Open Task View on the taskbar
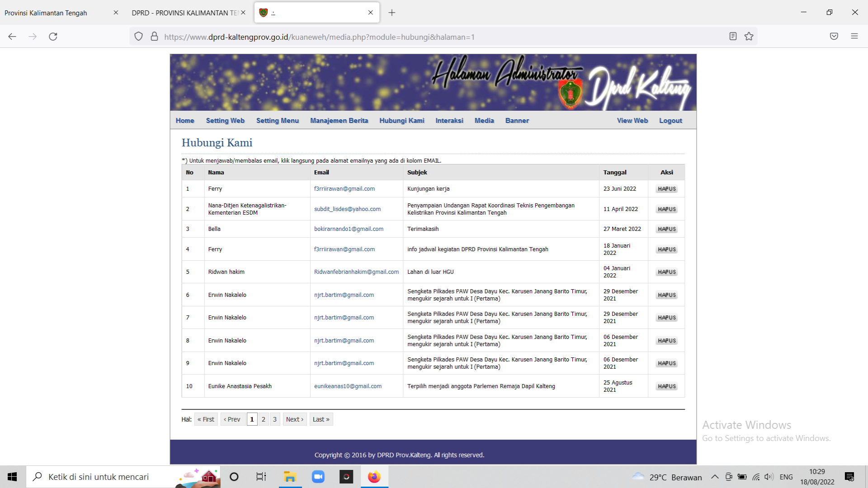 (x=261, y=477)
